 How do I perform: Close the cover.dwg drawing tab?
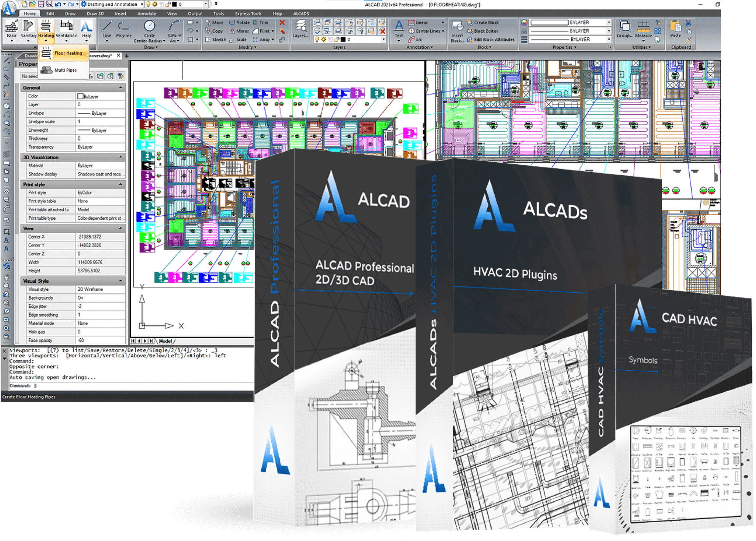click(x=119, y=56)
